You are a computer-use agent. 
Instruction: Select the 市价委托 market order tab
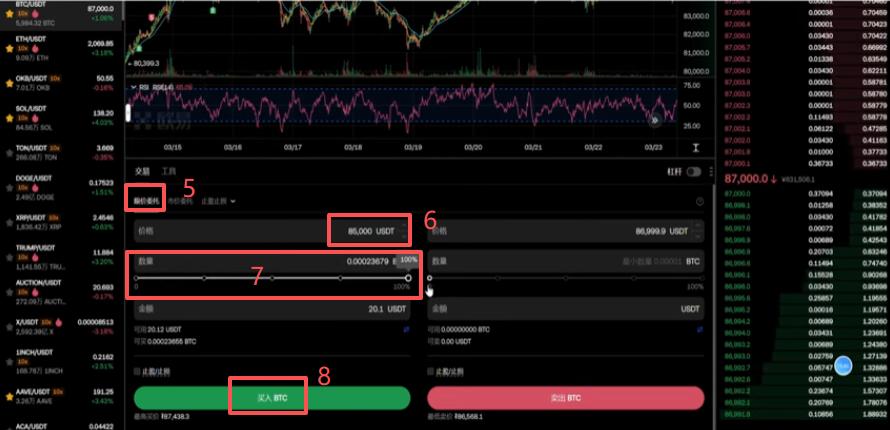pos(180,201)
